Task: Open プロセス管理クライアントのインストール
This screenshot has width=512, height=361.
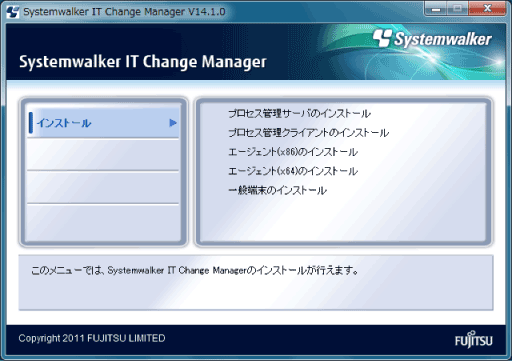Action: coord(308,133)
